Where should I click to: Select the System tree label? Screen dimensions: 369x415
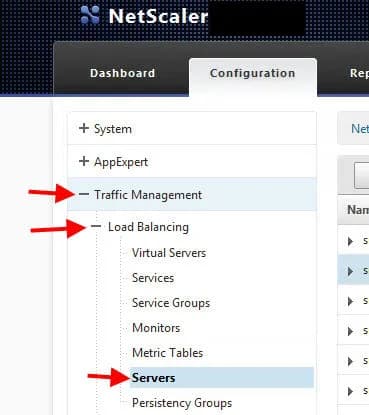point(113,129)
